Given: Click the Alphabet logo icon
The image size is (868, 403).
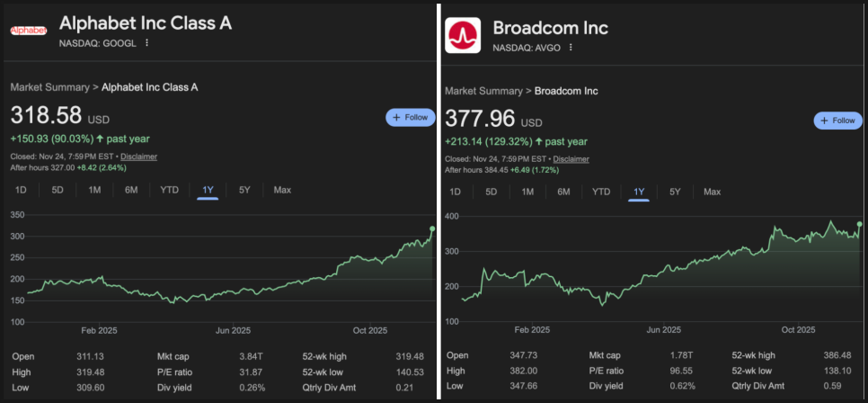Looking at the screenshot, I should click(29, 31).
